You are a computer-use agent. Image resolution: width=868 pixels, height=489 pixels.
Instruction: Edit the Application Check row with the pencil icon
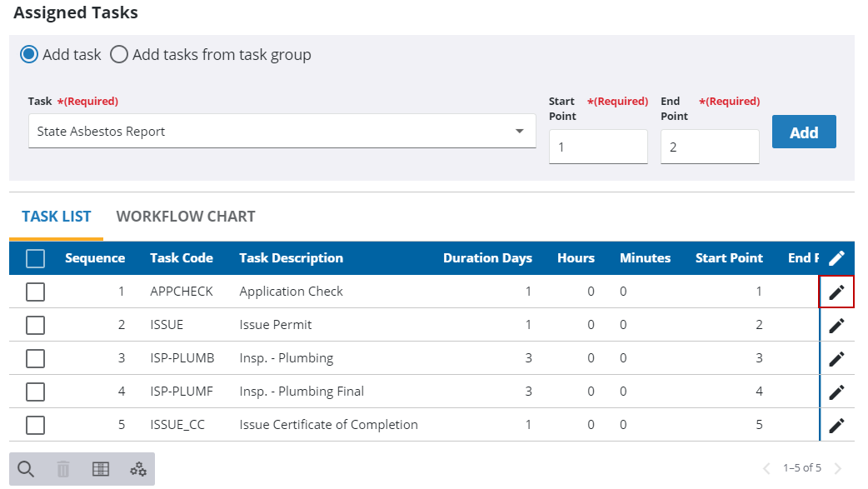[836, 292]
